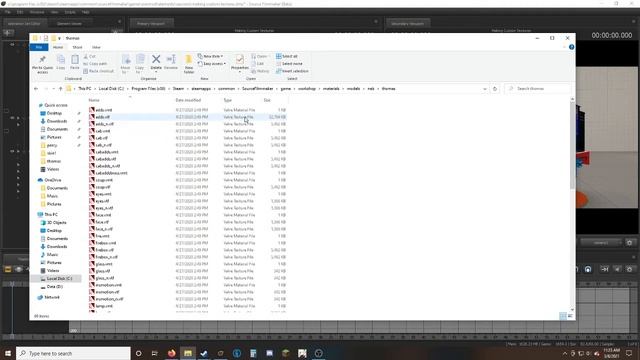This screenshot has height=360, width=640.
Task: Click File Explorer icon in the taskbar
Action: point(188,353)
